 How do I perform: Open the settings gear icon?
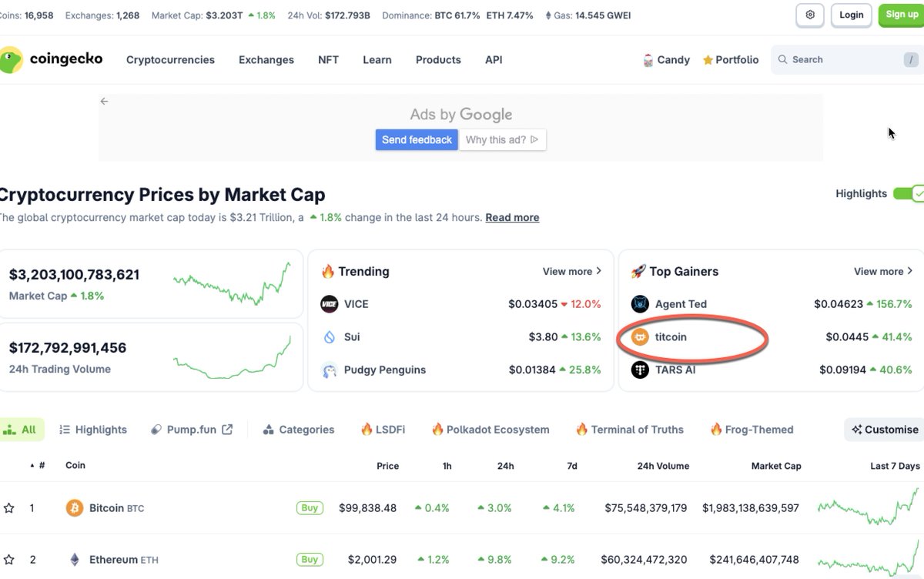click(x=810, y=15)
